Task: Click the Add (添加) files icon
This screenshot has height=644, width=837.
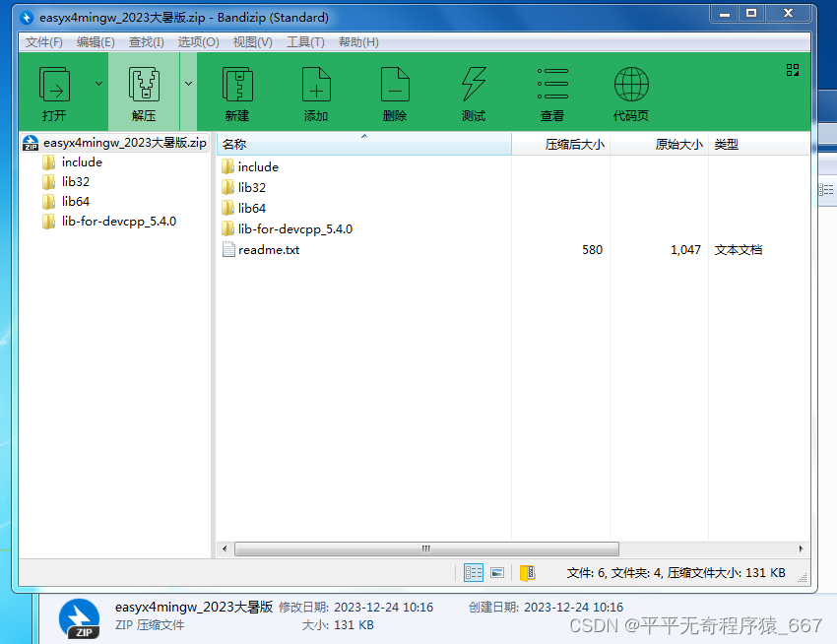Action: click(x=316, y=85)
